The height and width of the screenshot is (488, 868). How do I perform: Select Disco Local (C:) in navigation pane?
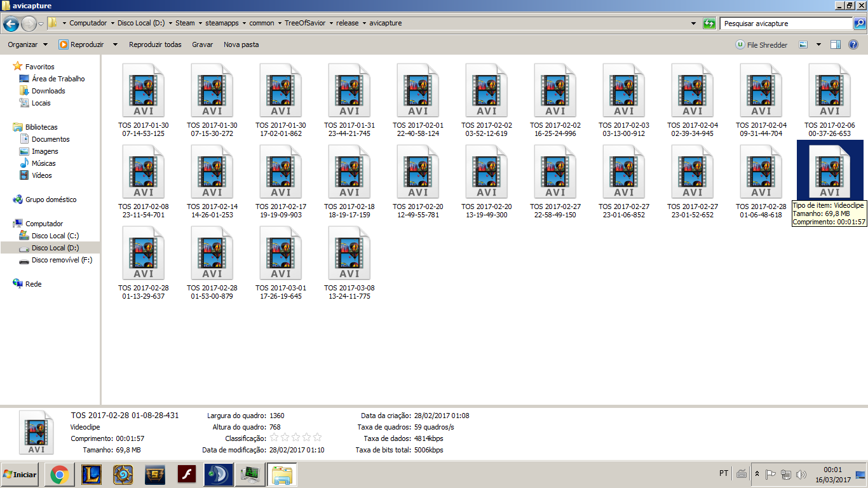coord(55,236)
